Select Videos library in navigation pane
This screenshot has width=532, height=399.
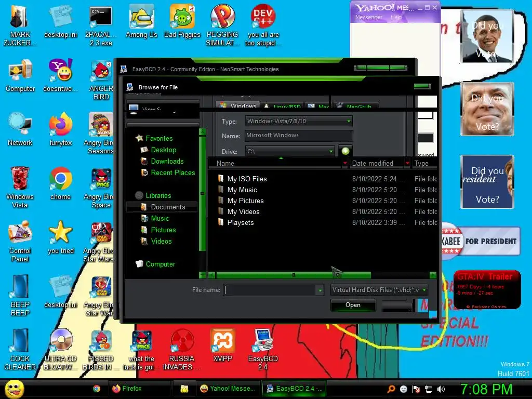[157, 241]
